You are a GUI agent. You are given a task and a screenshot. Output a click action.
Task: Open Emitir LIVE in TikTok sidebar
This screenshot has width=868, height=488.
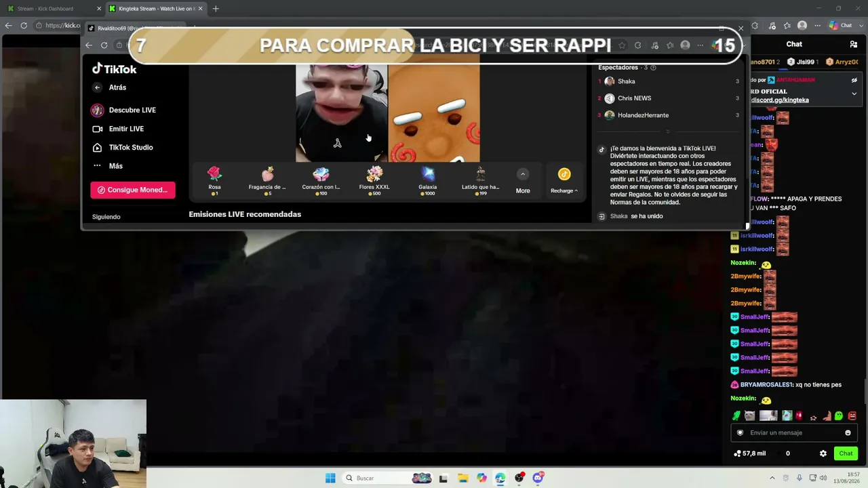118,129
